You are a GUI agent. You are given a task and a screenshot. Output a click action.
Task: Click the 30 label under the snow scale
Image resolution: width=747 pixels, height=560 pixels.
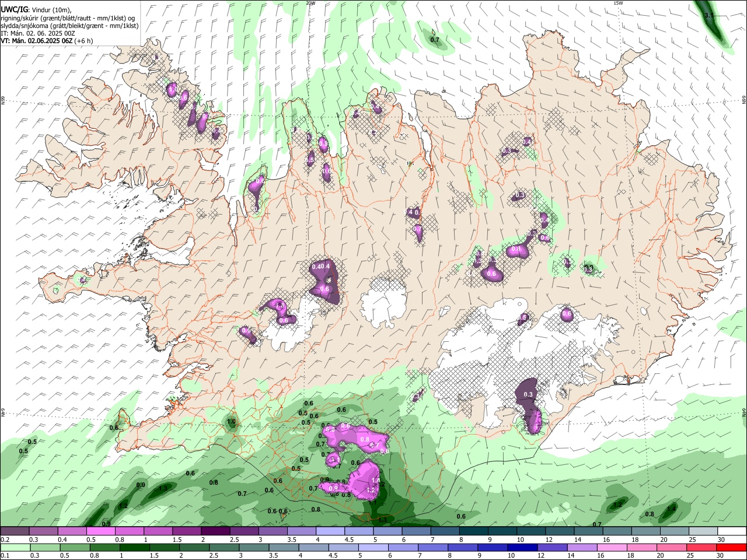point(721,540)
